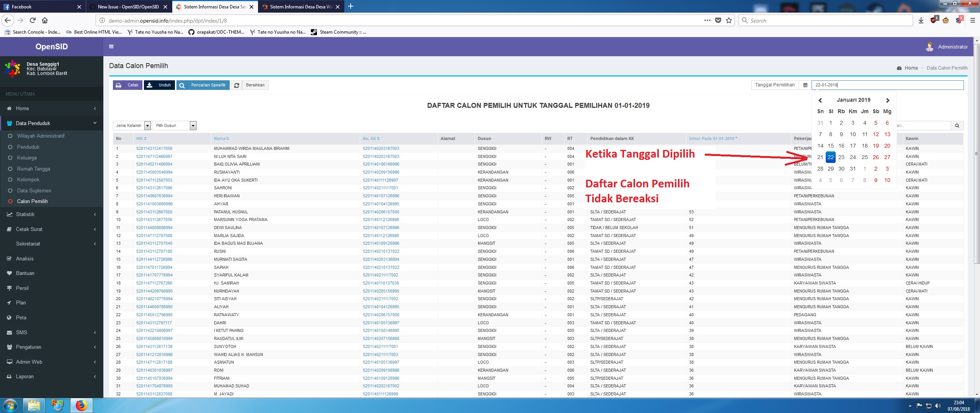The width and height of the screenshot is (980, 413).
Task: Toggle sorting on the Nama column
Action: pos(228,138)
